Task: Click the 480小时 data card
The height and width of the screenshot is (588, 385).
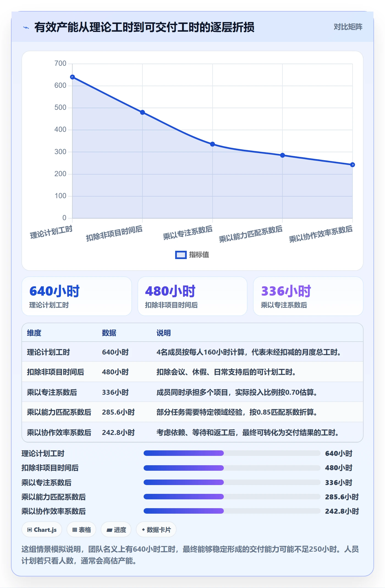Action: pos(193,296)
